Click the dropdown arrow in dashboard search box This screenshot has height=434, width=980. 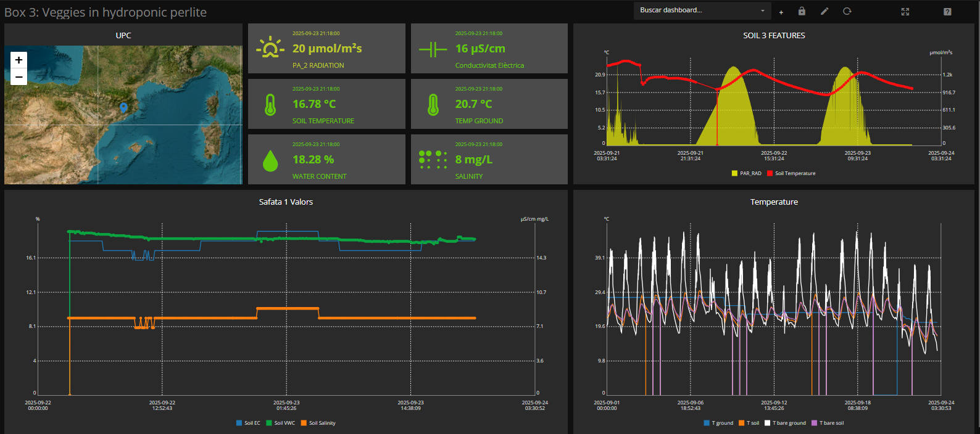[x=763, y=10]
